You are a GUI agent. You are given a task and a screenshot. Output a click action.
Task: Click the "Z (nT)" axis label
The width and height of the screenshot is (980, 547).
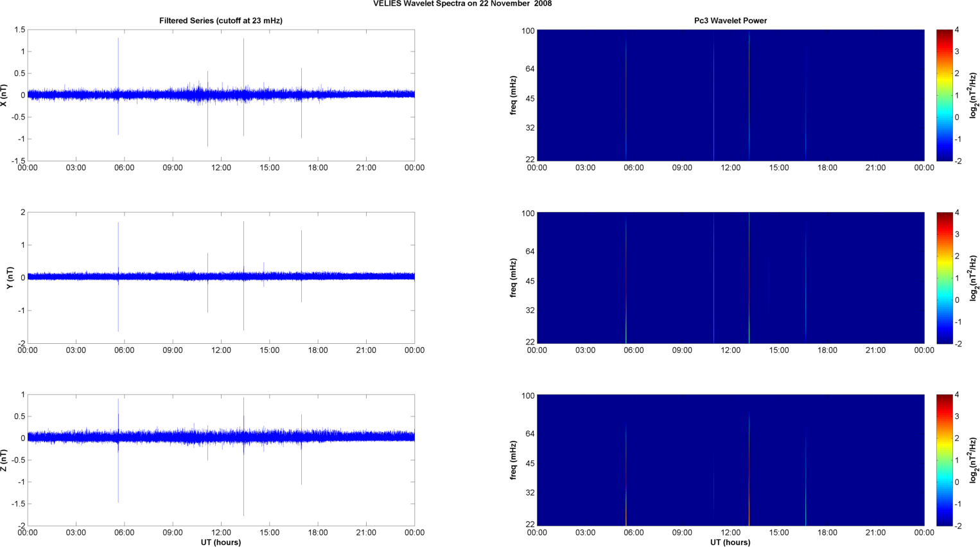(x=4, y=460)
